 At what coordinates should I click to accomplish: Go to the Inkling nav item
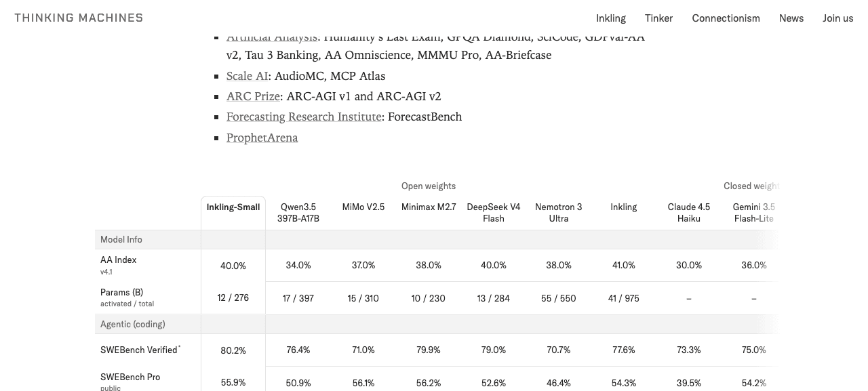(611, 18)
